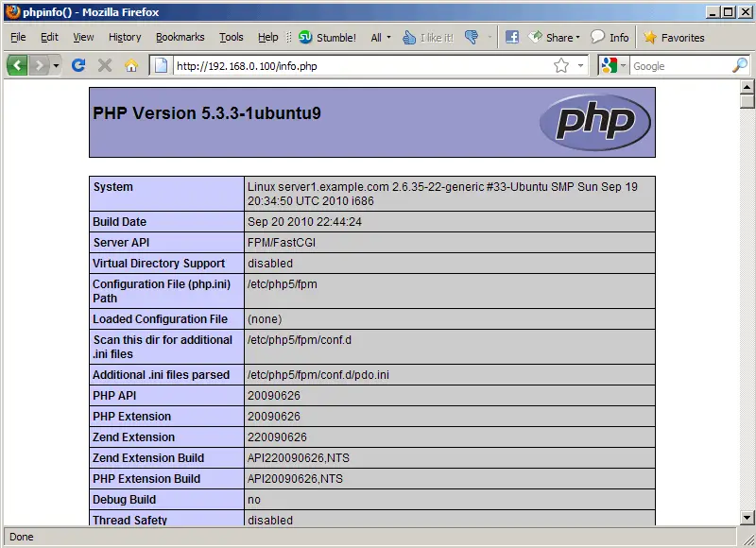The width and height of the screenshot is (756, 548).
Task: Click "no" in the Debug Build row
Action: (253, 500)
